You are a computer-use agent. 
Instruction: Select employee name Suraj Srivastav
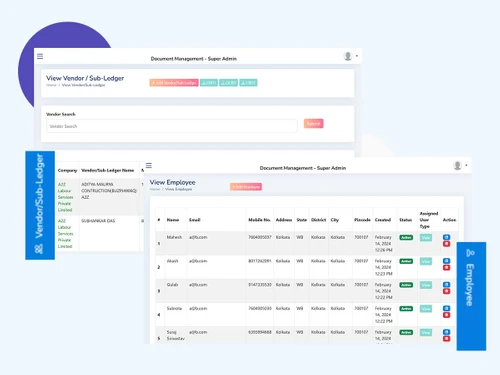click(x=175, y=335)
